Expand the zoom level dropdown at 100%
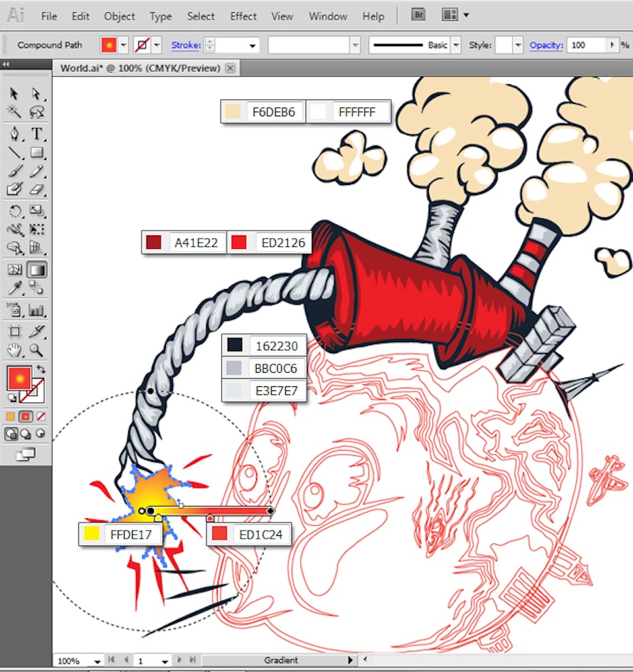The image size is (633, 672). [x=97, y=661]
